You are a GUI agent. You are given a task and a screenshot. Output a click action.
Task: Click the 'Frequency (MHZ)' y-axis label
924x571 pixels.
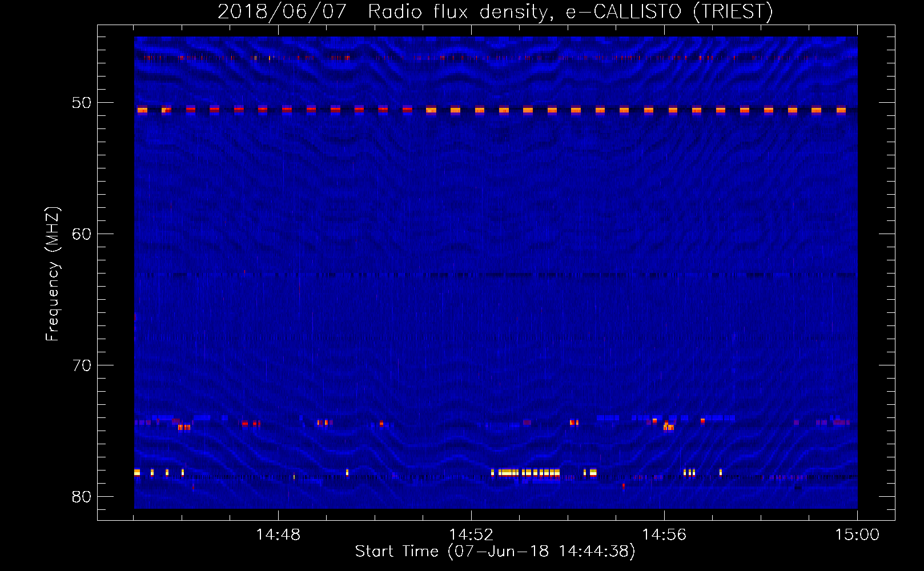[x=52, y=274]
